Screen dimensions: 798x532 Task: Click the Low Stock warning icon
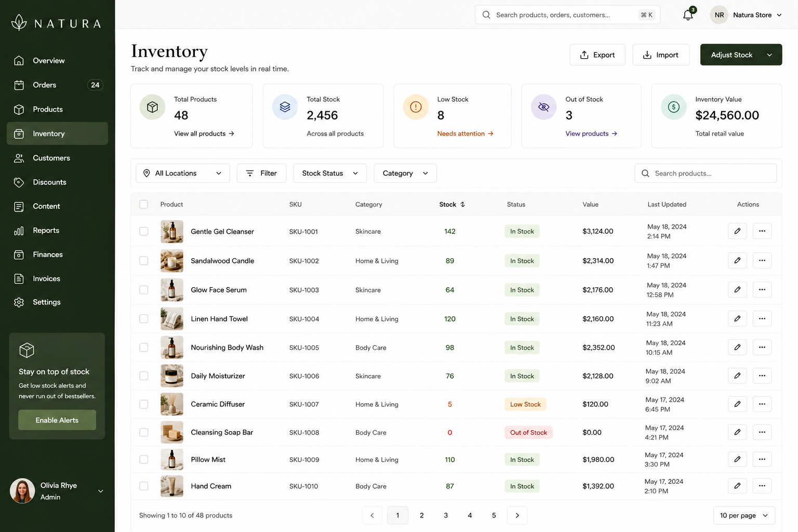click(416, 107)
